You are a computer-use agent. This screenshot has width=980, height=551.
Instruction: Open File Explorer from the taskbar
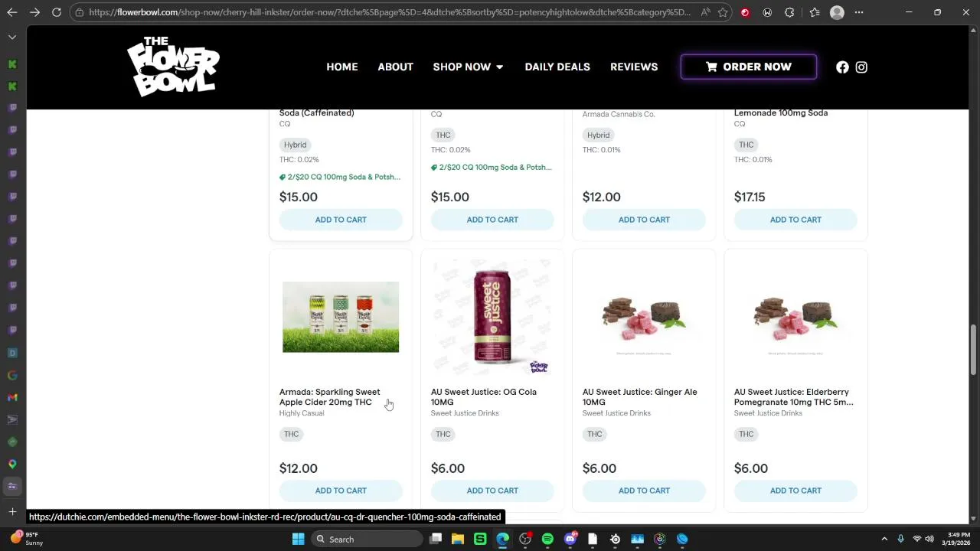[458, 539]
